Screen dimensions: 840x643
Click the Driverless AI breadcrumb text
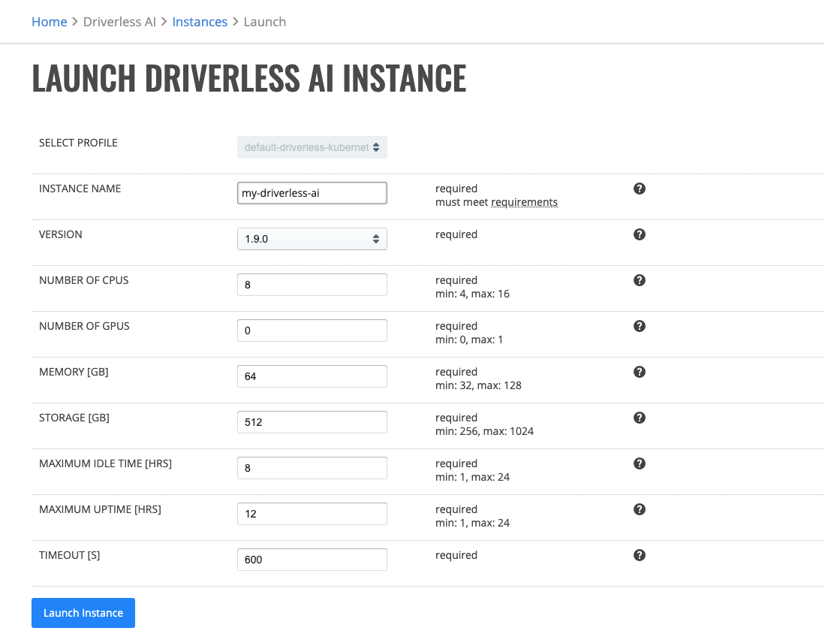[119, 22]
